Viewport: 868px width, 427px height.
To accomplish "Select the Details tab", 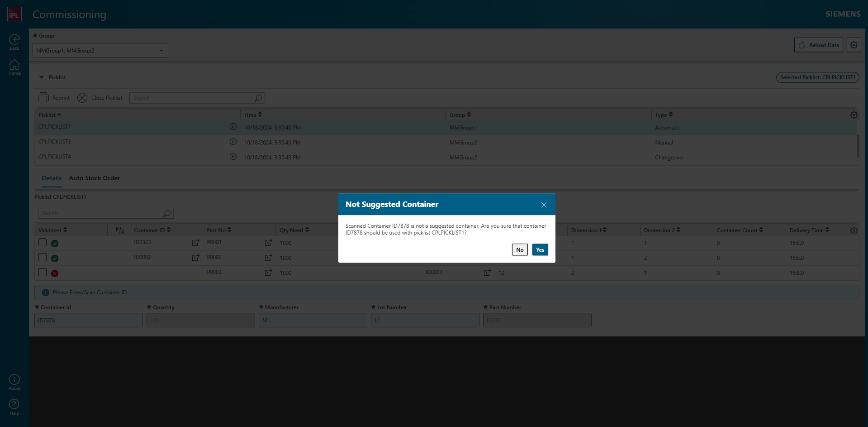I will point(51,178).
